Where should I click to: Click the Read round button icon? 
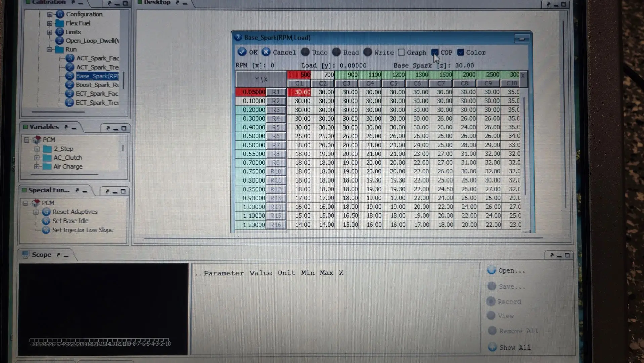click(336, 52)
